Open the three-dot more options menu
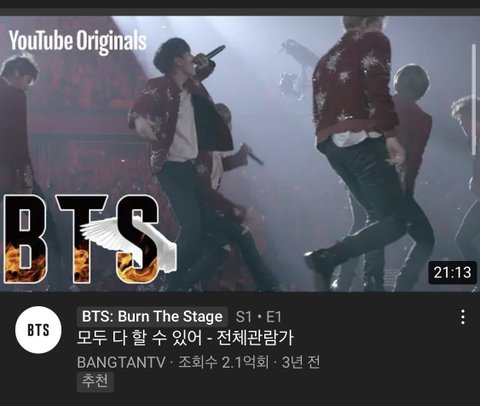 (x=463, y=317)
